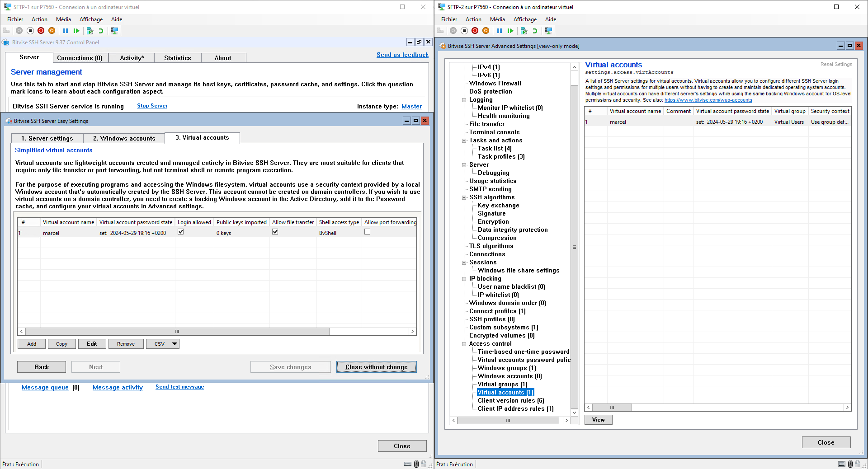Open the Connections (0) tab
This screenshot has height=469, width=868.
[80, 58]
